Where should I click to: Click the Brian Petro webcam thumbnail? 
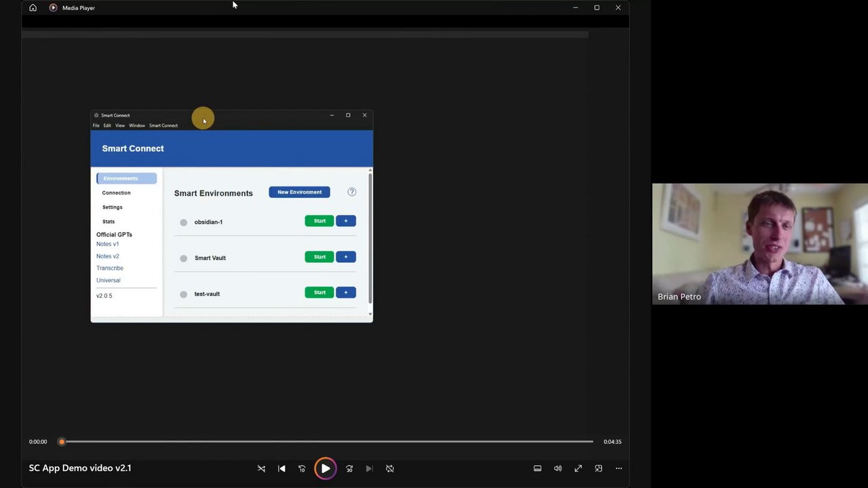tap(760, 244)
